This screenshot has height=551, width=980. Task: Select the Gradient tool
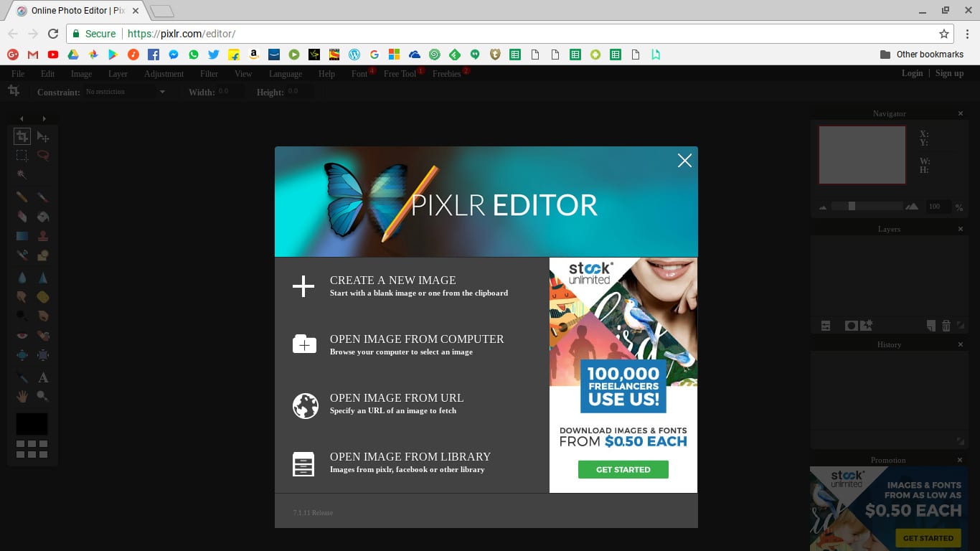pyautogui.click(x=22, y=235)
